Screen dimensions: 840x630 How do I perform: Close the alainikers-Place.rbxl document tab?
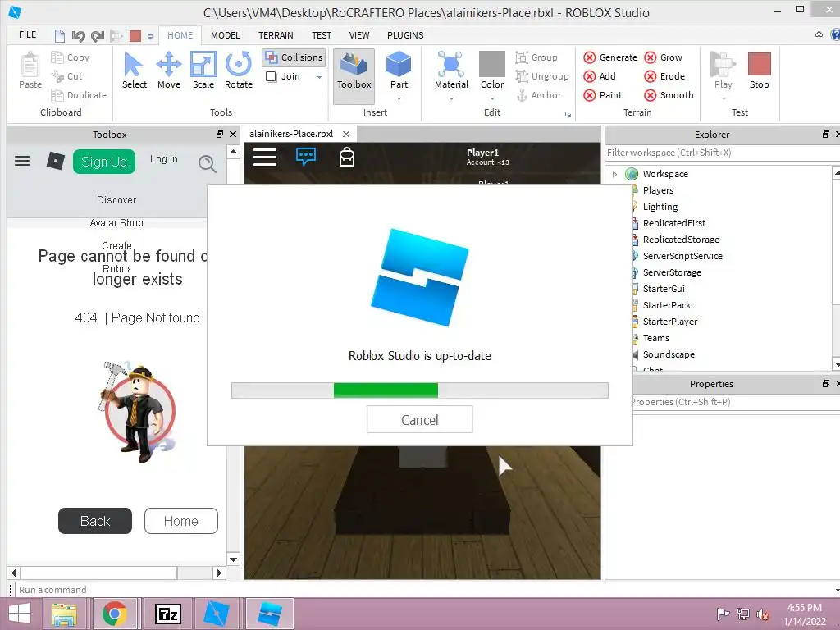tap(346, 134)
